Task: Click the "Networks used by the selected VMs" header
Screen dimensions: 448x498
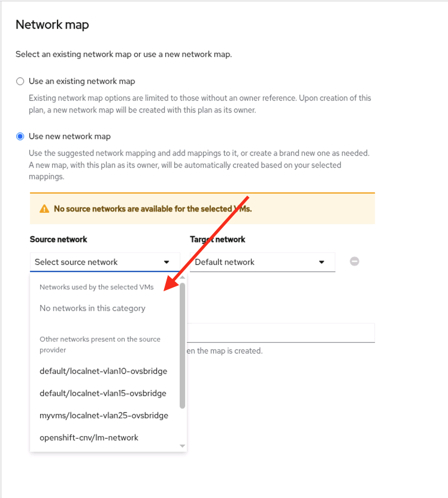Action: (96, 287)
